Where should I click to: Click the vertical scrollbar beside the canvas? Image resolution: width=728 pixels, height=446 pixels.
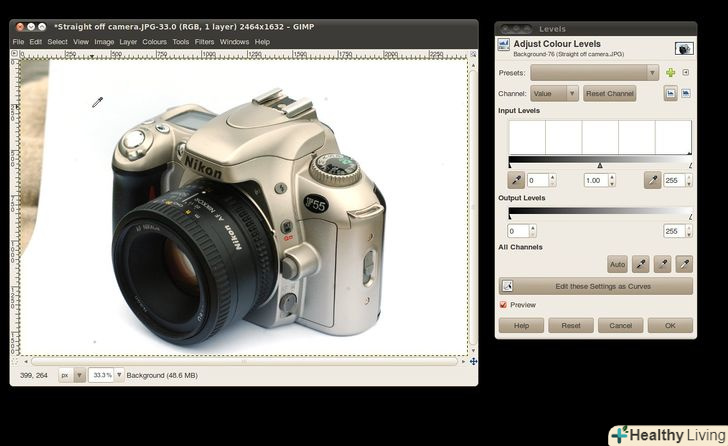tap(473, 207)
